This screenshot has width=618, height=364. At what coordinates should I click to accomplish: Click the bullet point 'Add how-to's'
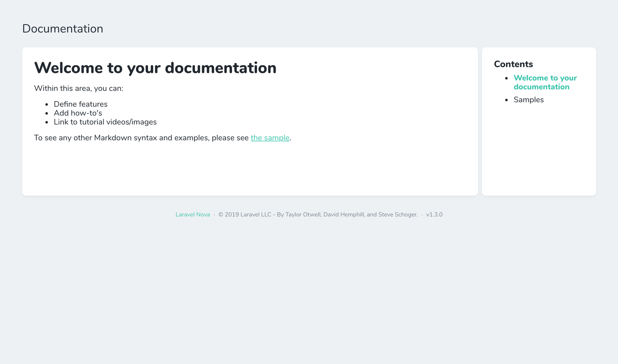pos(77,113)
